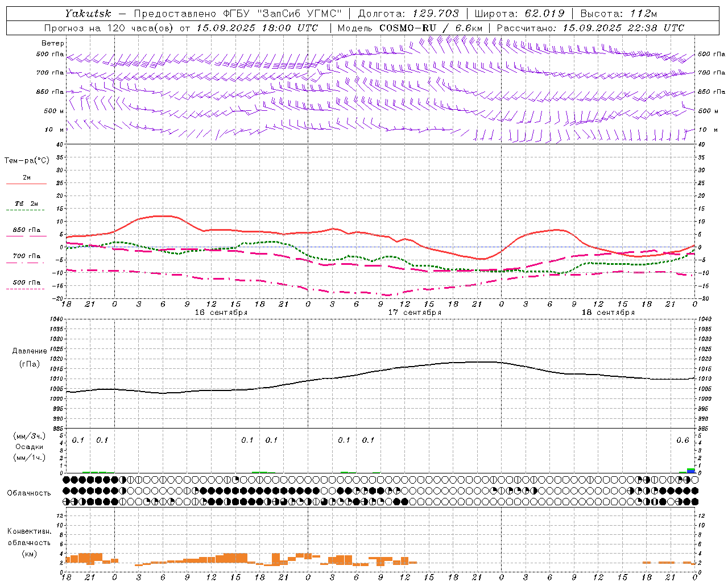Click the 17 сентября date label
This screenshot has width=728, height=582.
pyautogui.click(x=415, y=313)
